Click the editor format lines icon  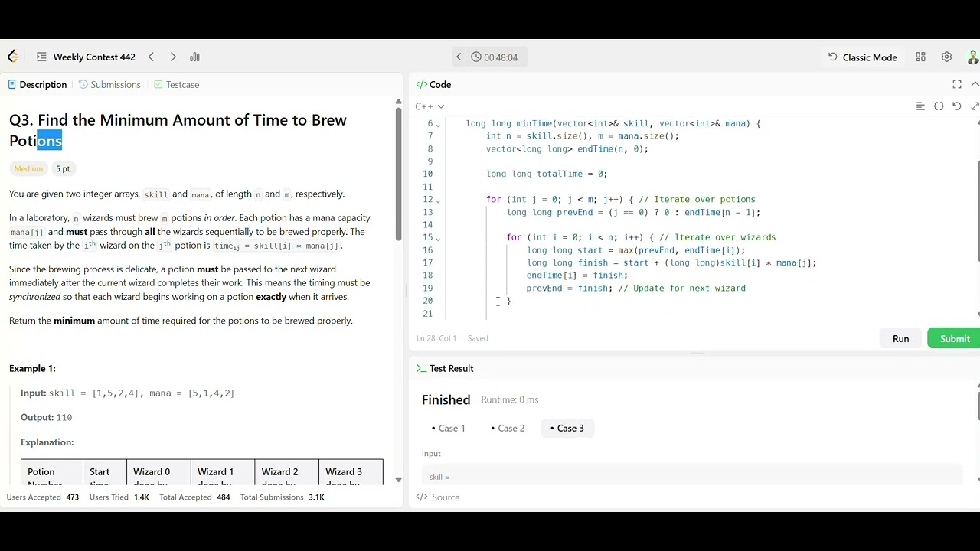(x=920, y=106)
